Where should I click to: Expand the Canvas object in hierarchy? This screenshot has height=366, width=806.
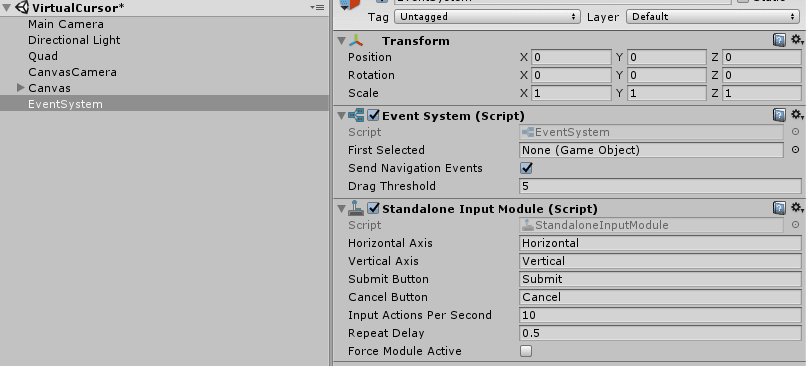(x=21, y=87)
